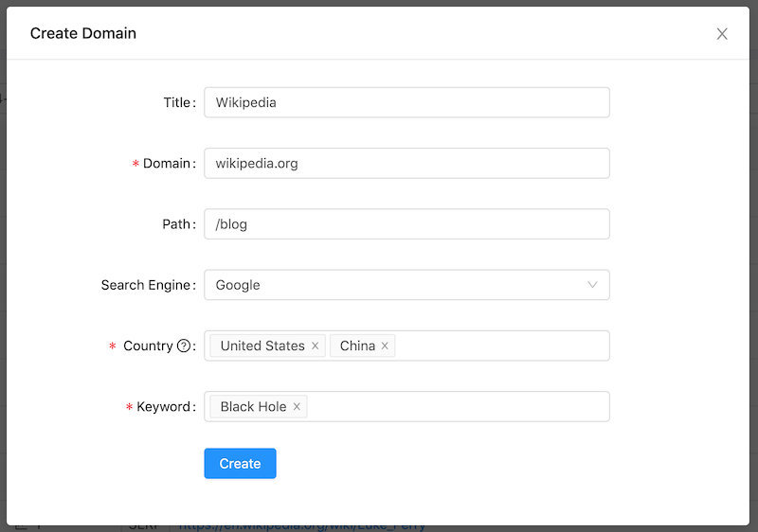The height and width of the screenshot is (532, 758).
Task: Click the United States tag text
Action: pyautogui.click(x=262, y=346)
